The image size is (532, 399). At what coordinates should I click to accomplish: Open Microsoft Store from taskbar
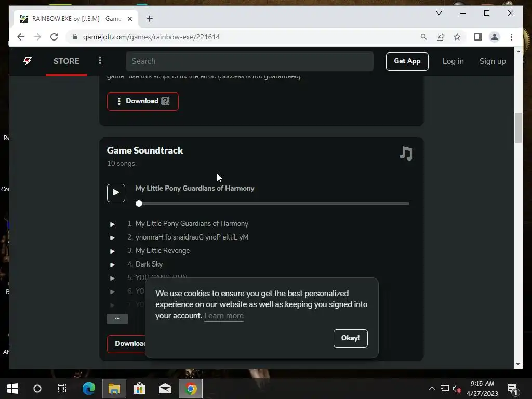click(x=139, y=389)
